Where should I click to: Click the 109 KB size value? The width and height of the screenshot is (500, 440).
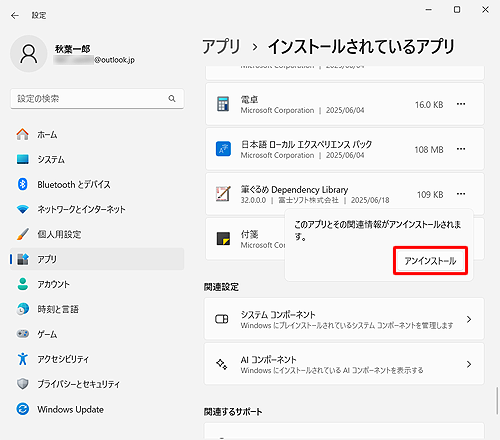430,194
